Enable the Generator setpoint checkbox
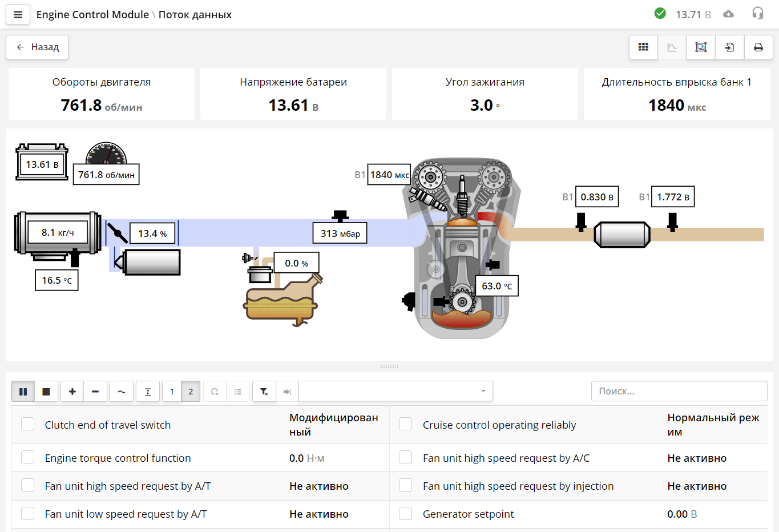The height and width of the screenshot is (532, 779). coord(405,514)
